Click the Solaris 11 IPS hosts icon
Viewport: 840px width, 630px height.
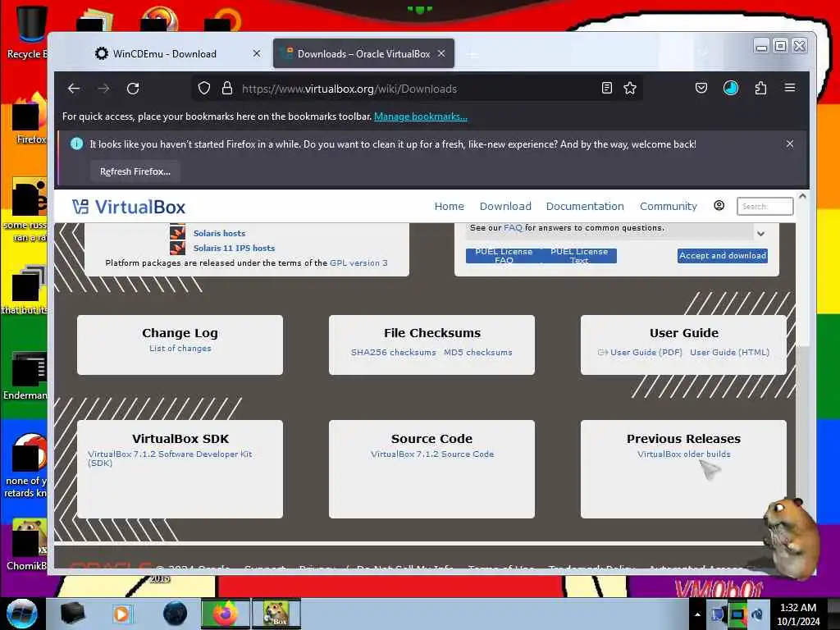(177, 248)
